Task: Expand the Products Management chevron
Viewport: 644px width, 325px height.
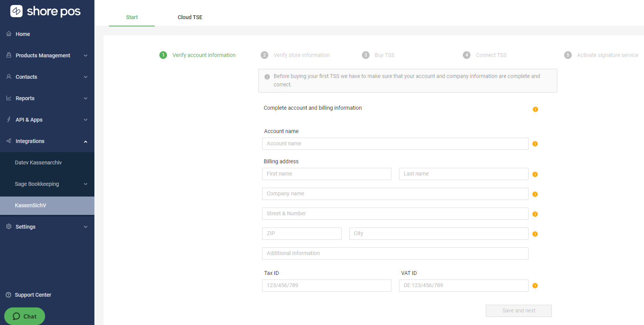Action: (86, 55)
